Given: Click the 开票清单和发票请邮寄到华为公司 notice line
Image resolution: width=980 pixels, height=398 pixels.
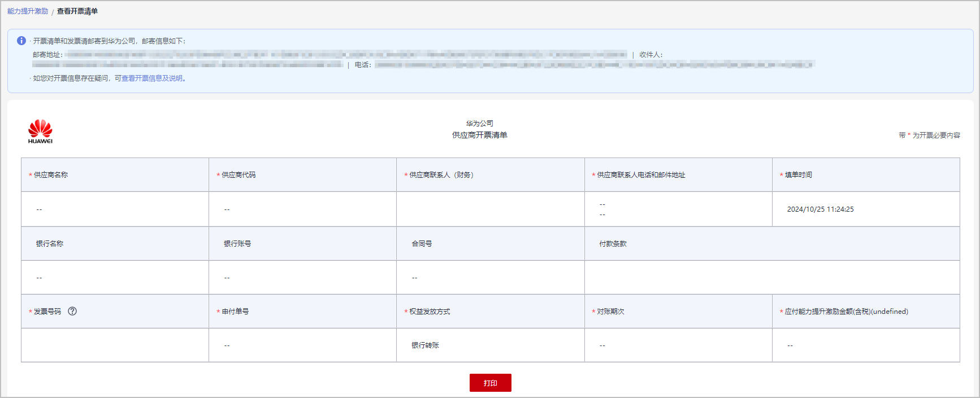Looking at the screenshot, I should coord(109,41).
